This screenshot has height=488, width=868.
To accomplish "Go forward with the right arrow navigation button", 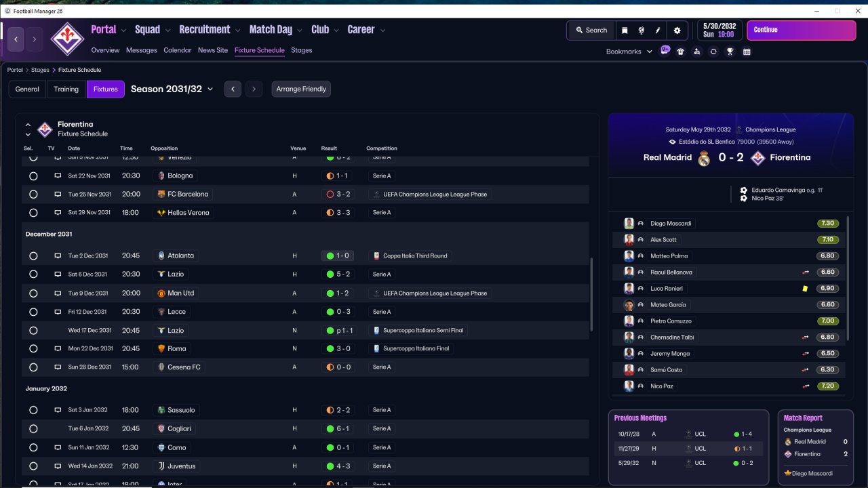I will point(35,39).
